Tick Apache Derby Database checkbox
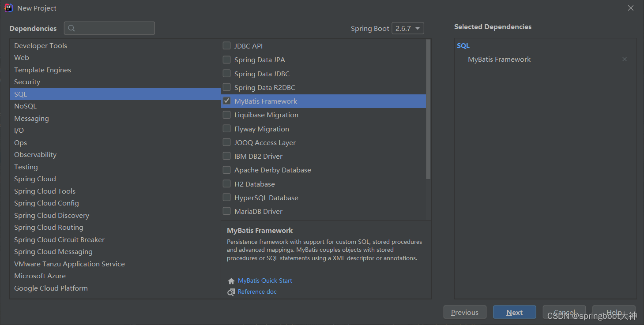Viewport: 644px width, 325px height. coord(226,170)
